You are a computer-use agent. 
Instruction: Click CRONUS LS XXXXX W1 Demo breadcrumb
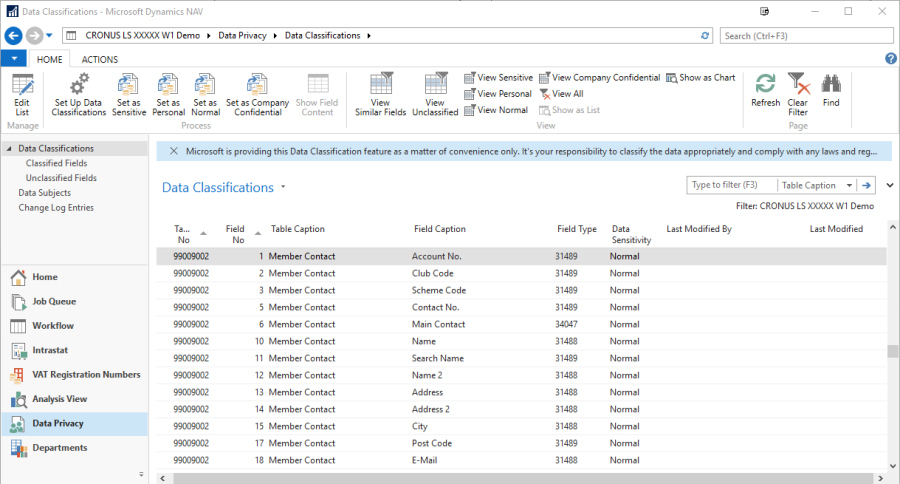pyautogui.click(x=142, y=36)
